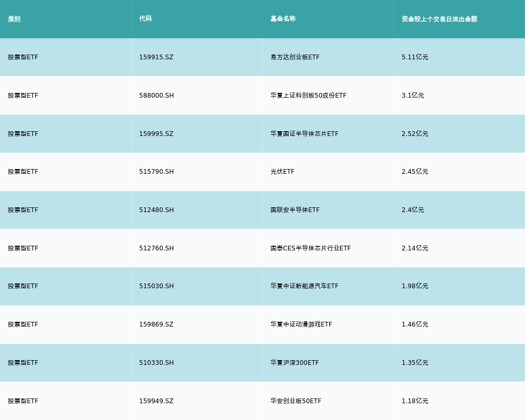The height and width of the screenshot is (420, 525).
Task: Select code 588000.SH
Action: click(156, 96)
